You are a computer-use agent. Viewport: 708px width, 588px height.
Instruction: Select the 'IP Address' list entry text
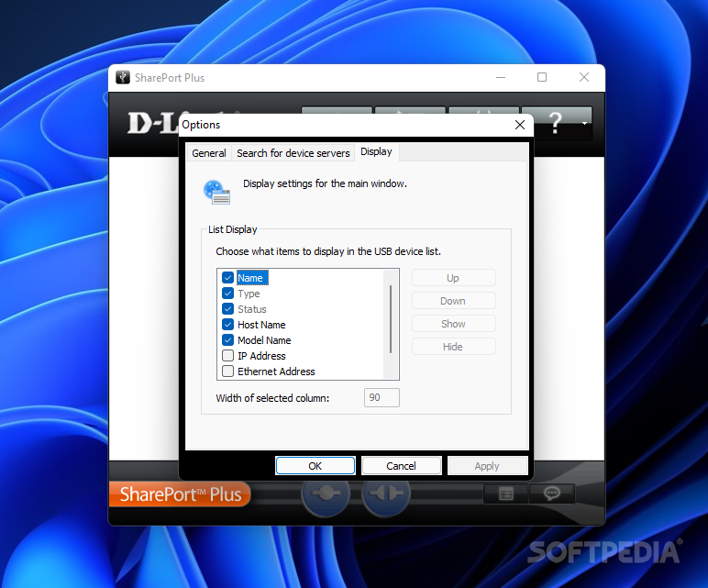coord(261,356)
